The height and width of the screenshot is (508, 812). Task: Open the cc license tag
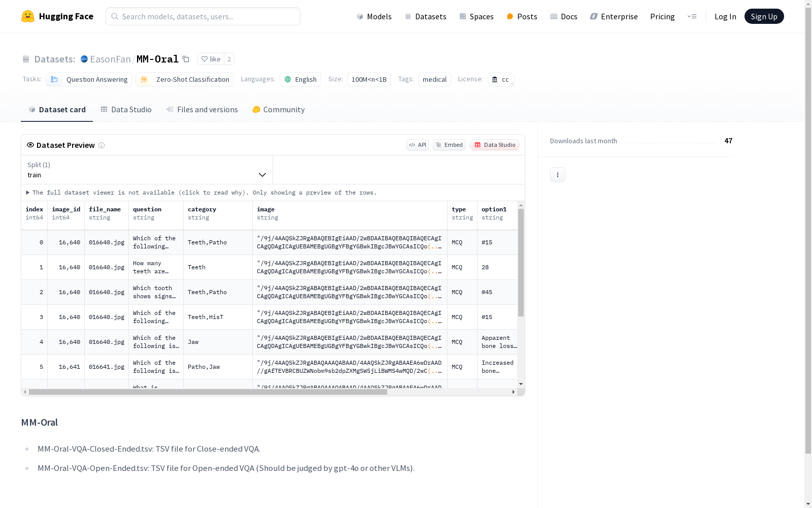click(x=501, y=79)
